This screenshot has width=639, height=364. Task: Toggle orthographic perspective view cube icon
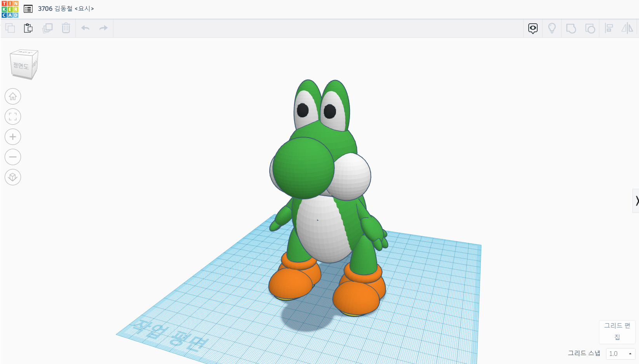click(x=13, y=177)
